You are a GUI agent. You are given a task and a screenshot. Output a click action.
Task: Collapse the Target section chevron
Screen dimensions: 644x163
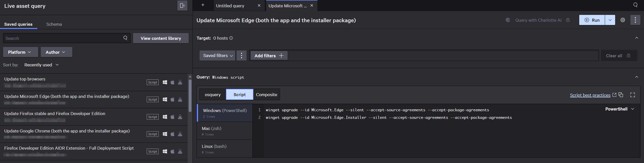[x=636, y=38]
